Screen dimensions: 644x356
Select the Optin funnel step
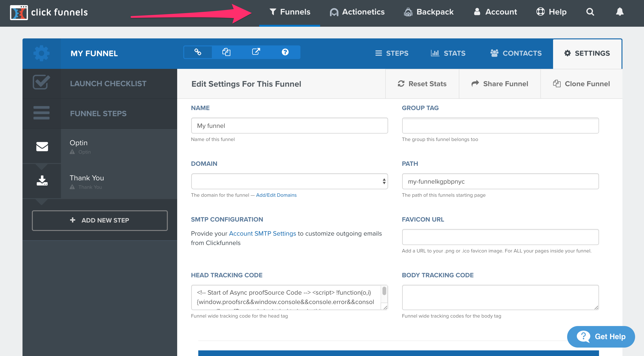(x=100, y=146)
